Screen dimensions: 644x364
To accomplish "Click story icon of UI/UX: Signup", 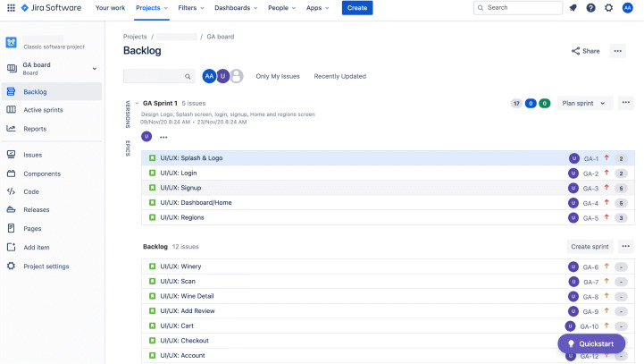I will (x=153, y=188).
